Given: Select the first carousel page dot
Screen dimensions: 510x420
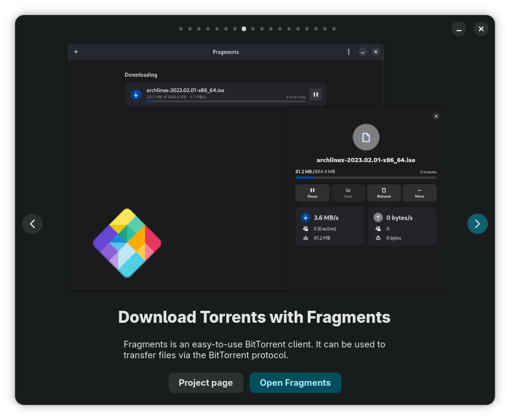Looking at the screenshot, I should [x=181, y=29].
